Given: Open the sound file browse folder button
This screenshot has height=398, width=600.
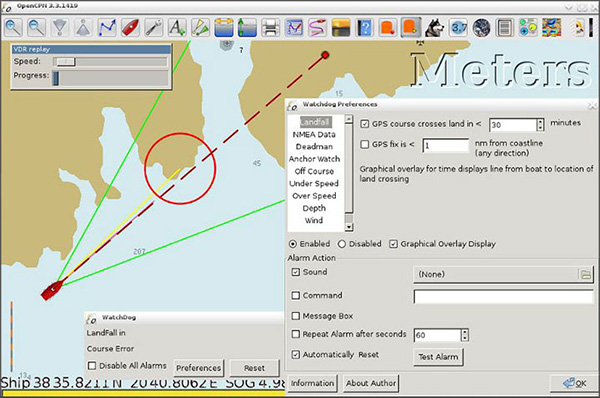Looking at the screenshot, I should [x=585, y=274].
